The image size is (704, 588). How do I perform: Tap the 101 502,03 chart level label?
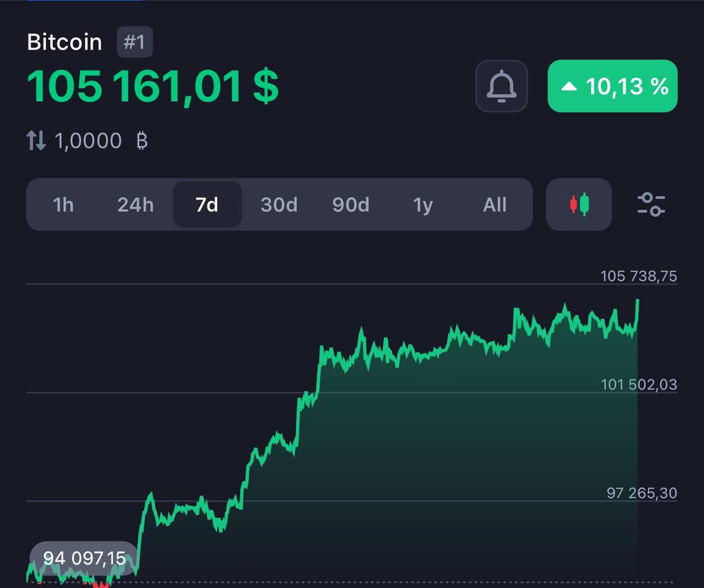coord(638,384)
